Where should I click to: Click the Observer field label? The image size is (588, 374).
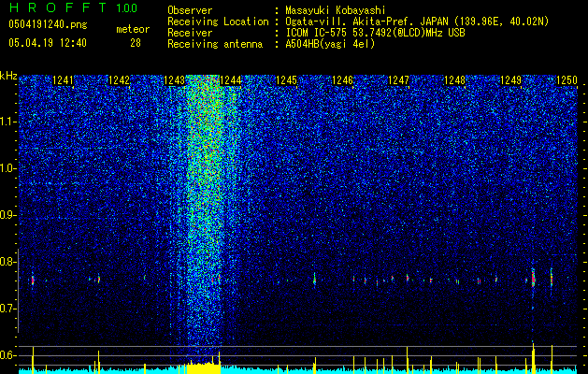point(190,10)
